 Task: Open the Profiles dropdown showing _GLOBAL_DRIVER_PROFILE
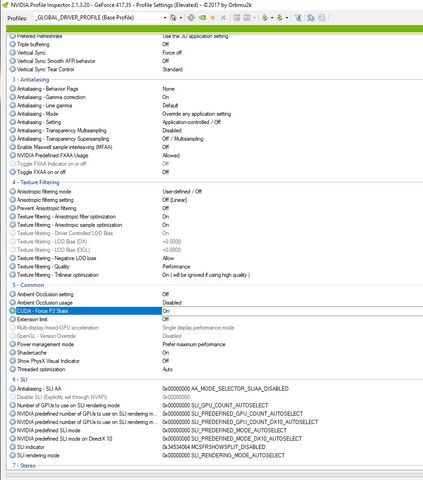tap(101, 18)
